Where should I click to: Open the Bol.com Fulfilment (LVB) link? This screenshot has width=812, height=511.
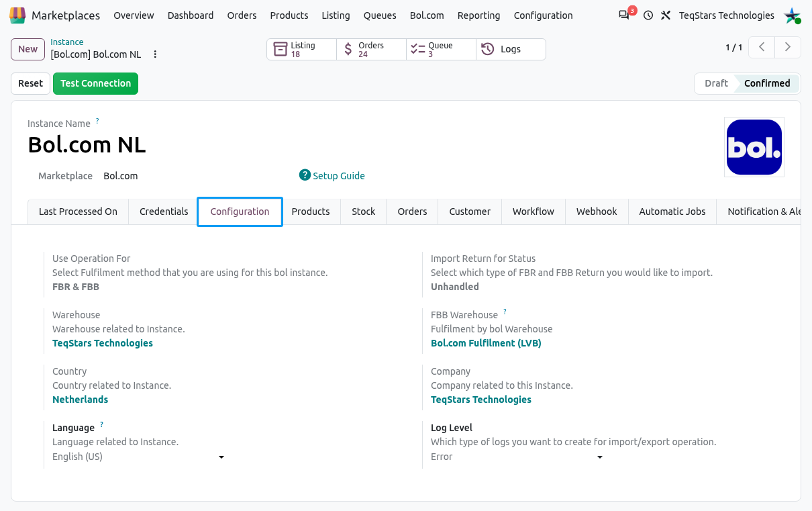coord(486,343)
